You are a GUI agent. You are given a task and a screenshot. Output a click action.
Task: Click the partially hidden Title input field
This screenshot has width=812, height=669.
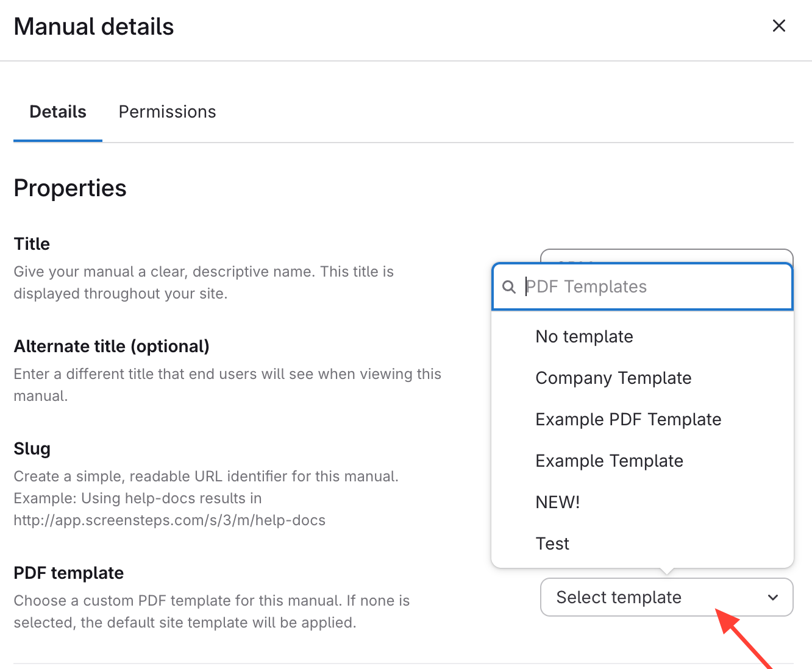point(667,256)
